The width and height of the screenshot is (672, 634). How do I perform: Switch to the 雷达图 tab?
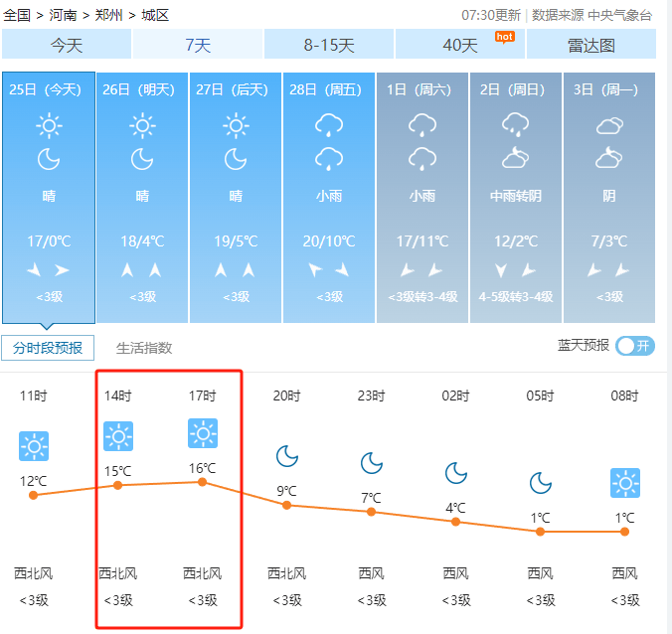[591, 44]
